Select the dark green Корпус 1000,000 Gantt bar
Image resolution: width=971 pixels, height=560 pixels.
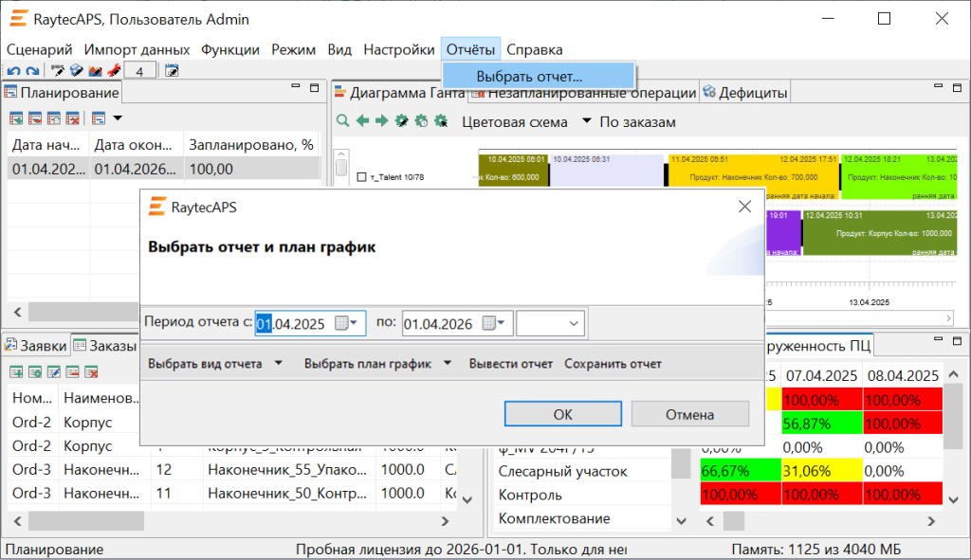[x=880, y=233]
